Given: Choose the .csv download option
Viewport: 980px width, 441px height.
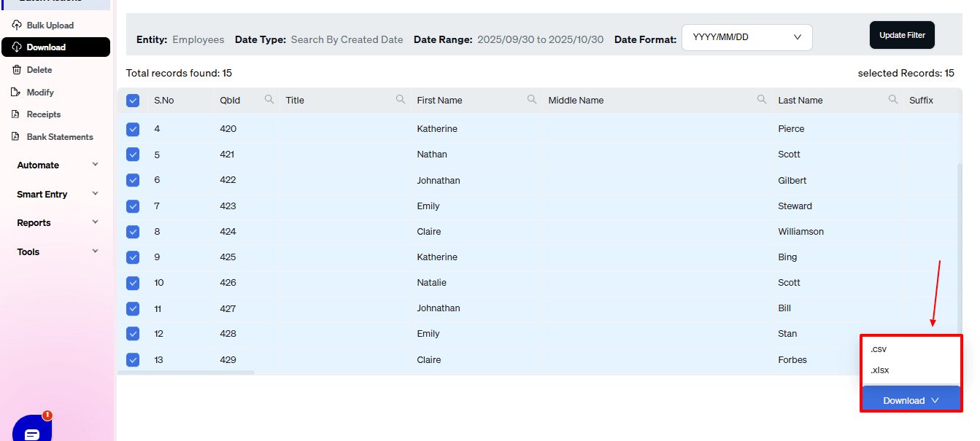Looking at the screenshot, I should (x=879, y=349).
